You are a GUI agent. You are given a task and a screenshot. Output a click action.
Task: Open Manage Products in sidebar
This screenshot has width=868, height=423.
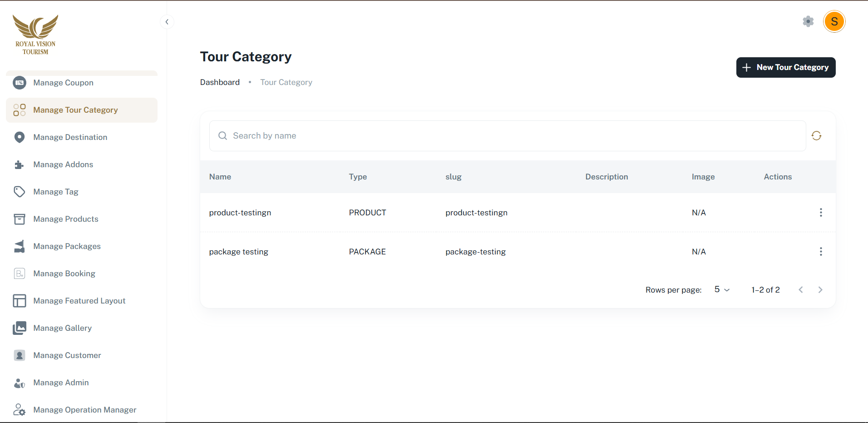tap(66, 219)
